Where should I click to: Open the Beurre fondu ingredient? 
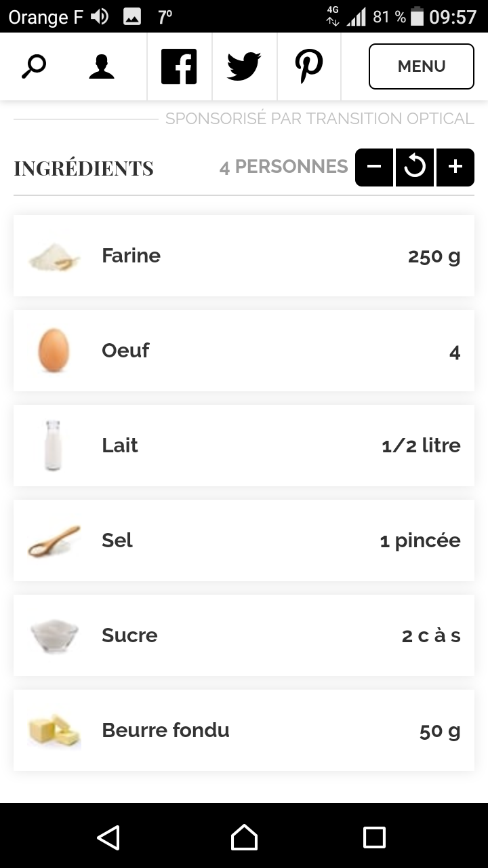tap(165, 730)
